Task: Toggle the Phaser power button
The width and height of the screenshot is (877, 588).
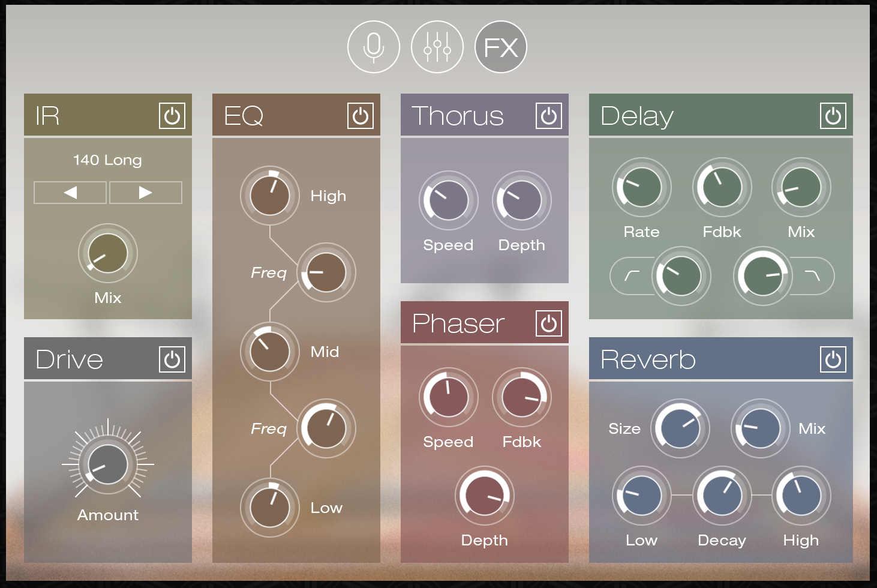Action: (549, 323)
